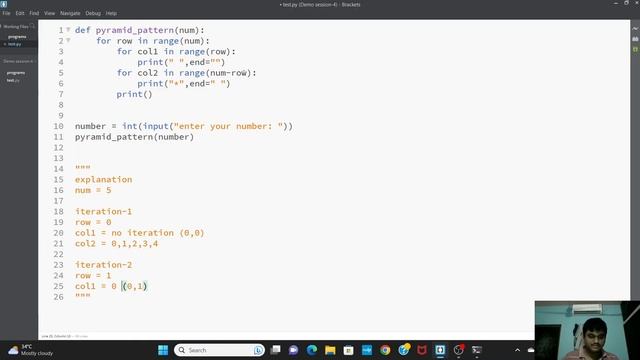Click the 'print()' statement on line 7

click(x=134, y=94)
